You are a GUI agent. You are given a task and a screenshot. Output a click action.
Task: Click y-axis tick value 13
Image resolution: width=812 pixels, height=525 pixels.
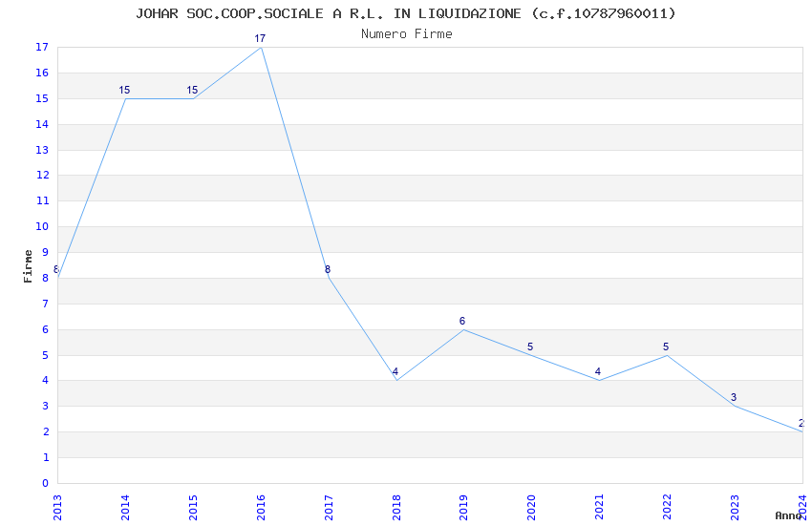tap(42, 150)
